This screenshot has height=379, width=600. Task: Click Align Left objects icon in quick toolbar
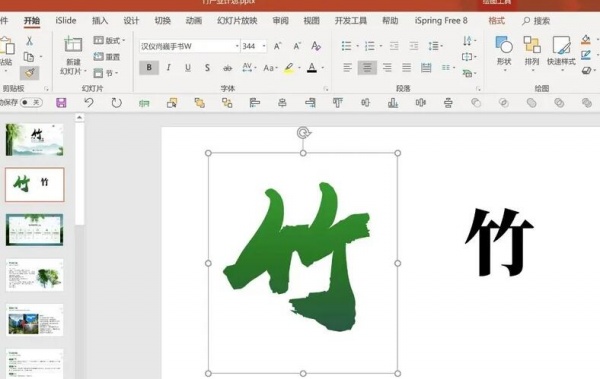254,102
